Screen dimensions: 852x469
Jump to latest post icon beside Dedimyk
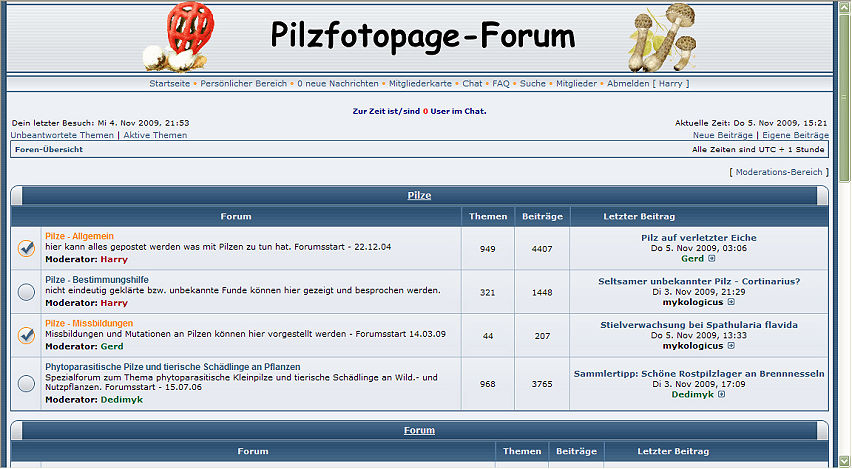point(721,395)
